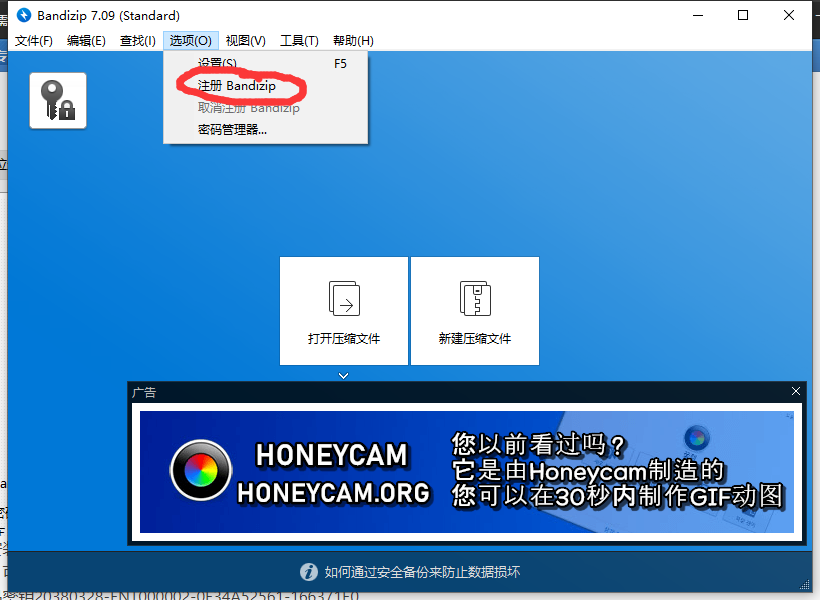Click the Bandizip logo in the title bar
This screenshot has height=600, width=820.
pos(24,15)
